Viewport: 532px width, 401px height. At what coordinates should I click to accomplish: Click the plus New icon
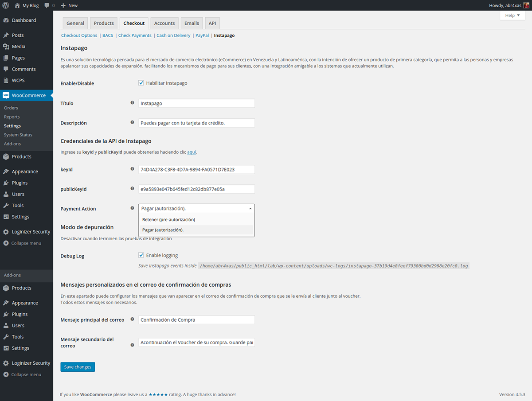(x=63, y=5)
